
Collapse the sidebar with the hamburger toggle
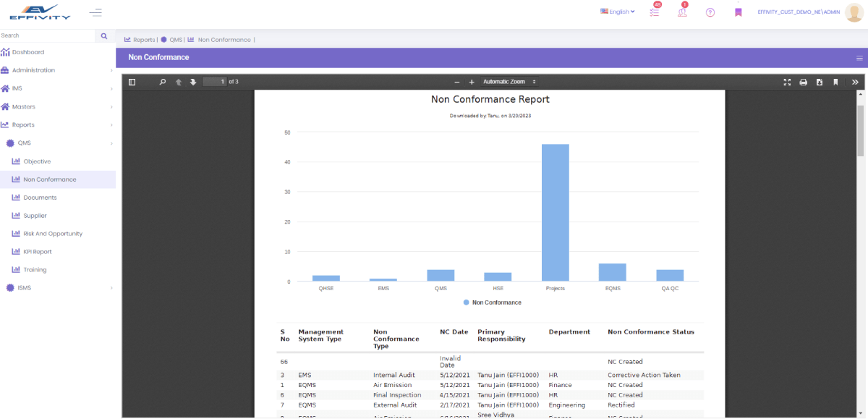pos(95,12)
